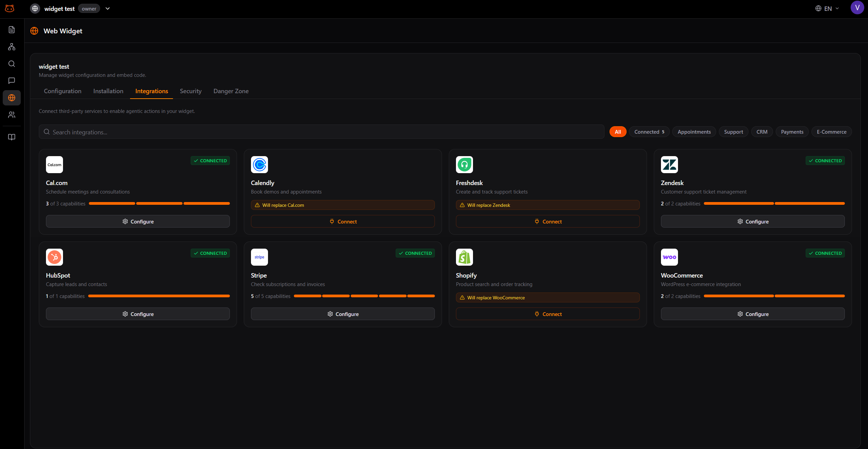Configure the HubSpot integration
The width and height of the screenshot is (868, 449).
138,314
